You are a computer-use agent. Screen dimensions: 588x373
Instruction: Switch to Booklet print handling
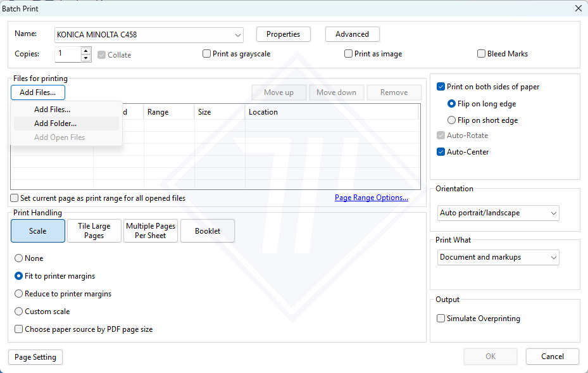pyautogui.click(x=208, y=231)
